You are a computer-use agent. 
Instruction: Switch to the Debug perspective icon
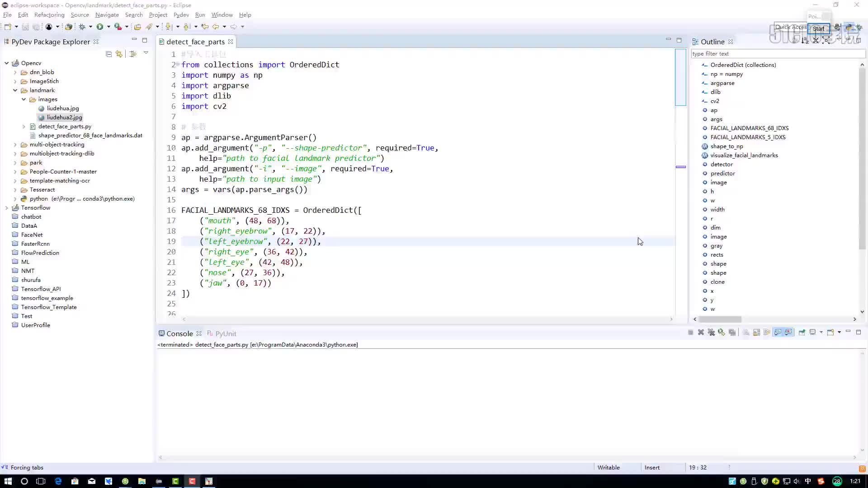click(x=859, y=28)
